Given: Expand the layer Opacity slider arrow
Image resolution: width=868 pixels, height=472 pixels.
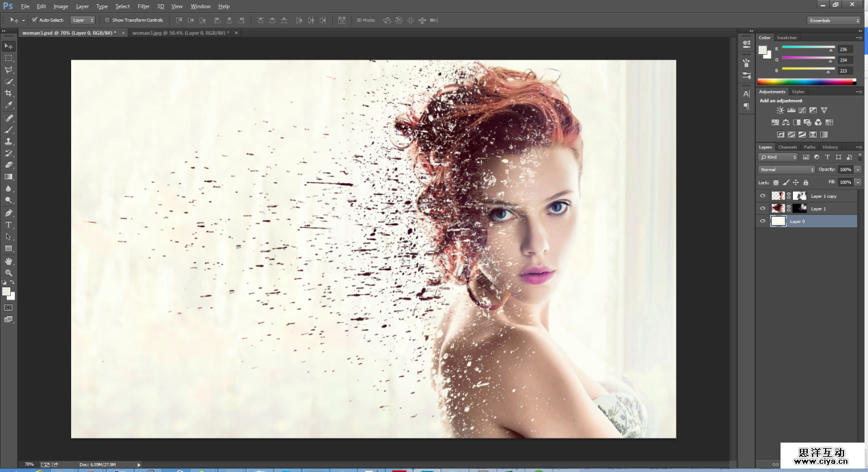Looking at the screenshot, I should pos(858,170).
